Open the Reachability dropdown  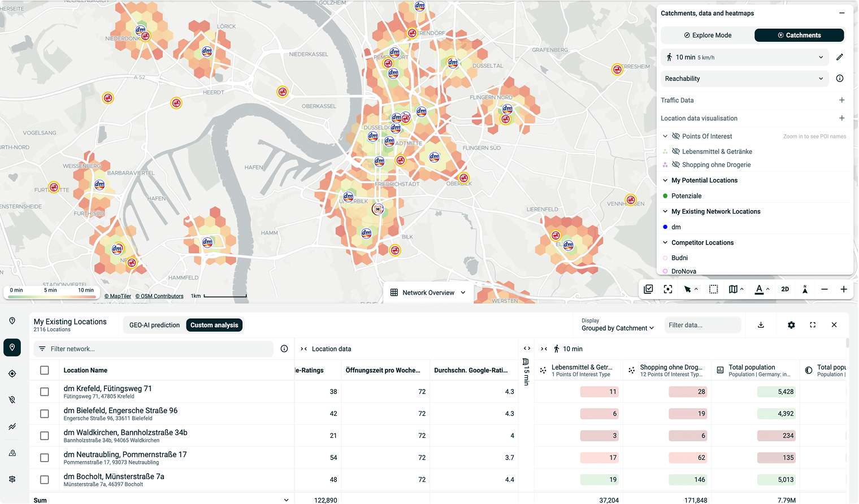[745, 79]
